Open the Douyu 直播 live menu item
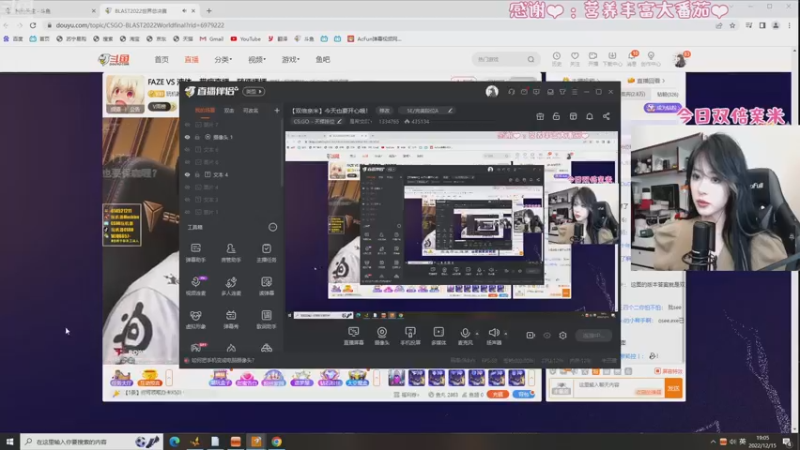This screenshot has height=450, width=800. tap(191, 60)
